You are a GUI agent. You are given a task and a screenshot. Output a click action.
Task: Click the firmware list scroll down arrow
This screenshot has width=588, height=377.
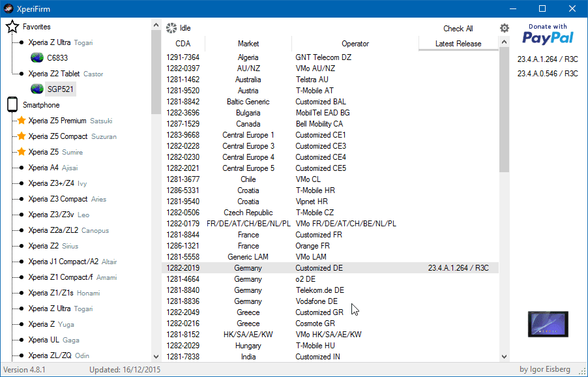[504, 356]
